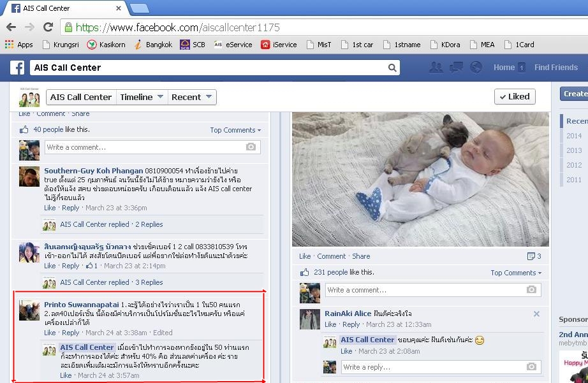Click the green padlock in the address bar
Screen dimensions: 588x383
point(68,27)
